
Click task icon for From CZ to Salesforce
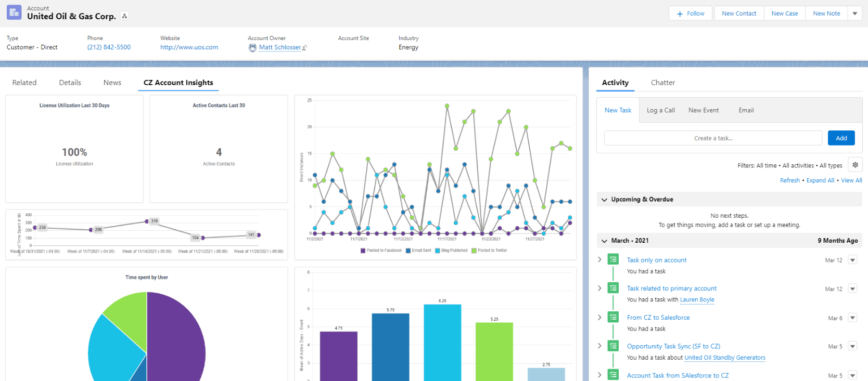(614, 317)
